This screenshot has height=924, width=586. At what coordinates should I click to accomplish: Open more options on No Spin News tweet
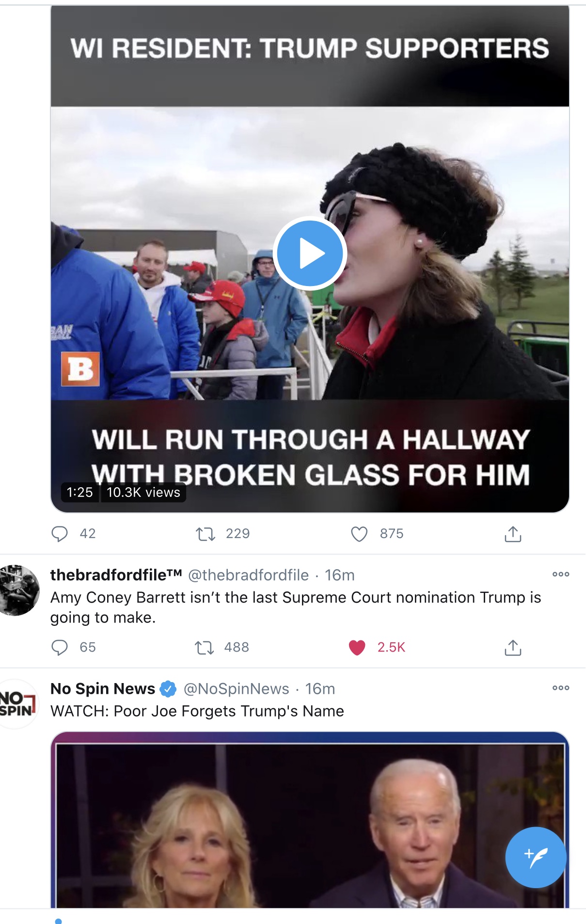click(x=561, y=688)
